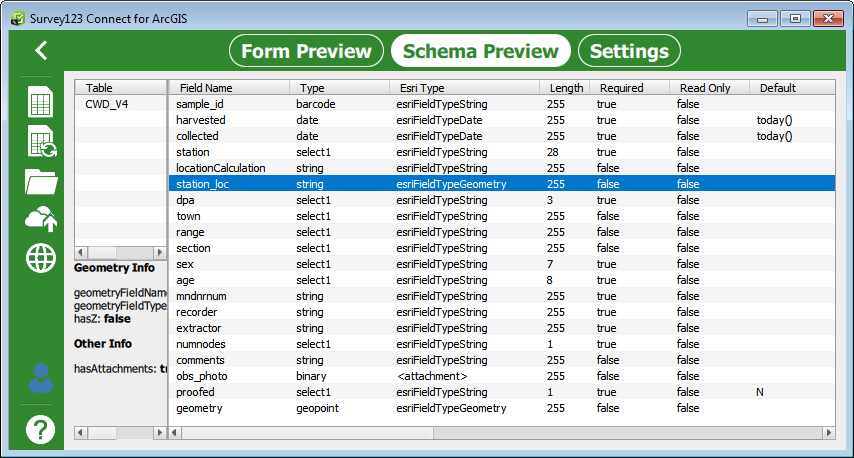Open the survey folder icon
Image resolution: width=854 pixels, height=458 pixels.
(x=41, y=182)
